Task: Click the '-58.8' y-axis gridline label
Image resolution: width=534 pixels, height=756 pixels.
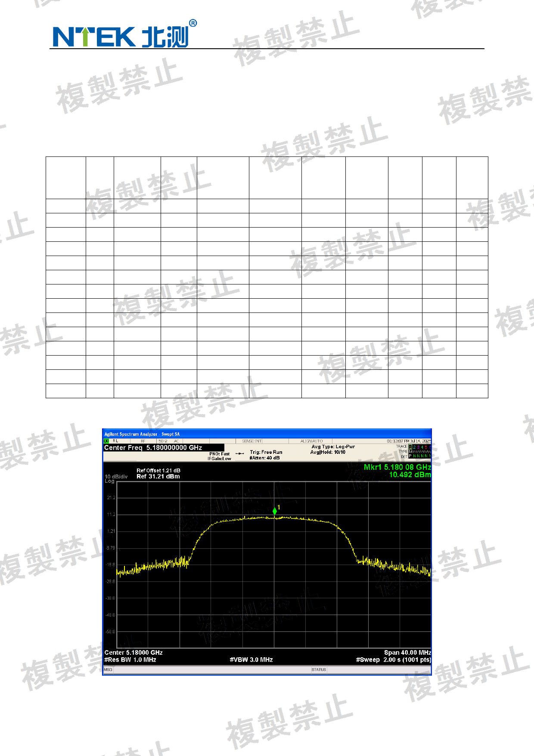Action: click(x=111, y=631)
